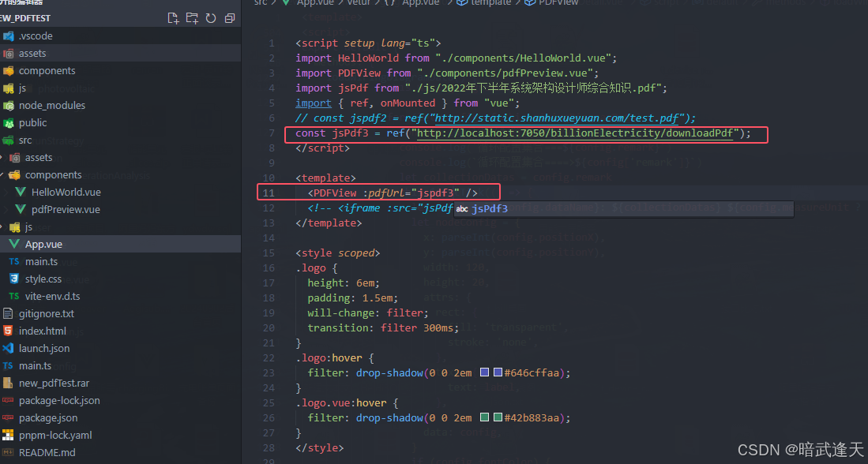The height and width of the screenshot is (464, 868).
Task: Click the archive icon beside new_pdfTest.rar
Action: pos(8,383)
